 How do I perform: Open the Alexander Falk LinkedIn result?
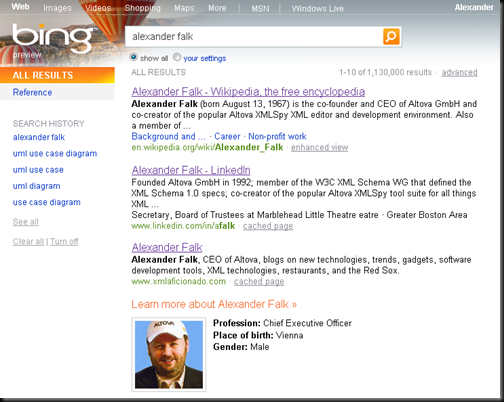(x=191, y=170)
